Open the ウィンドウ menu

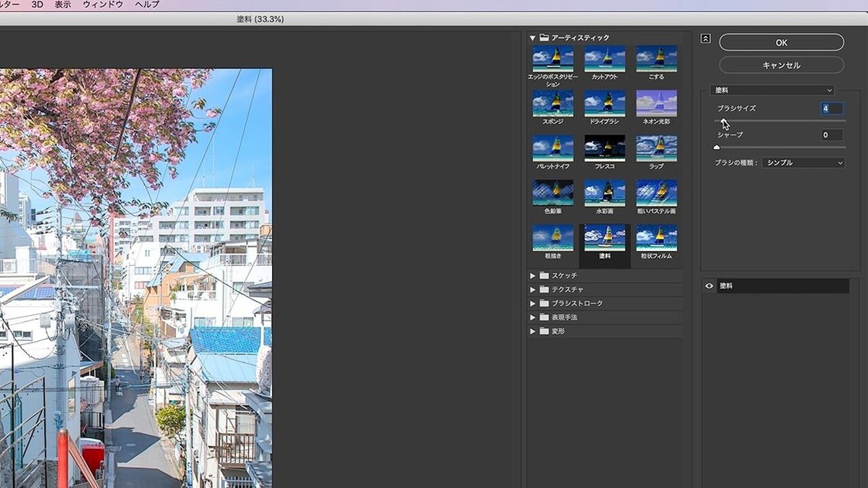pyautogui.click(x=103, y=4)
